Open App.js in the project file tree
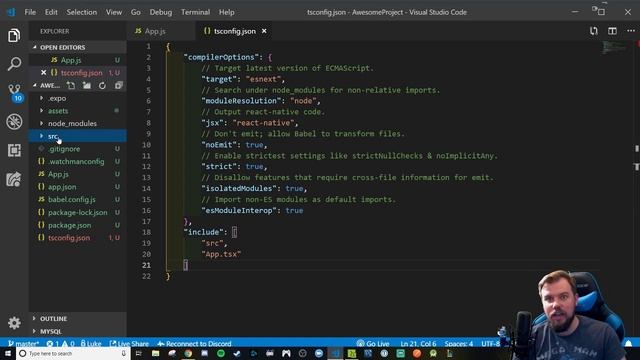 tap(78, 174)
